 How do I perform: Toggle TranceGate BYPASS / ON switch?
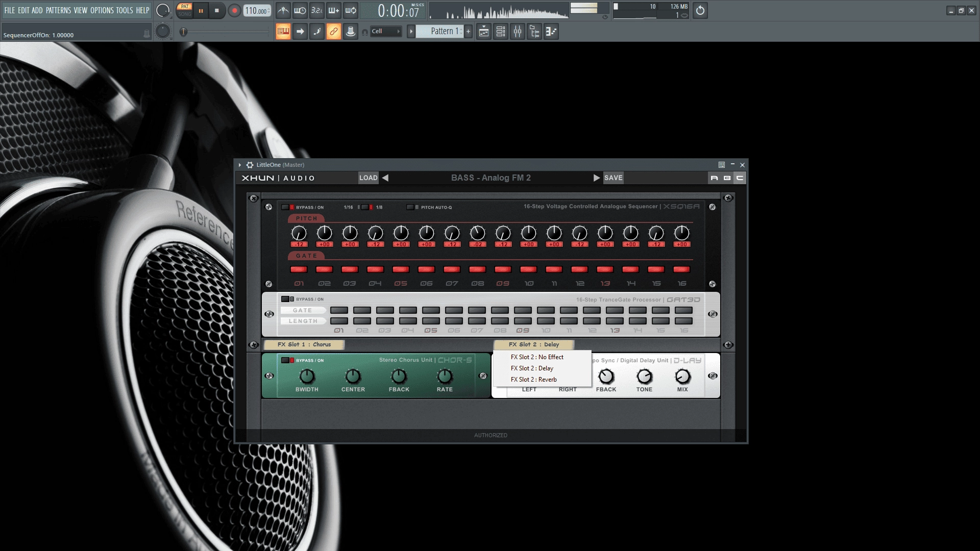(x=288, y=299)
